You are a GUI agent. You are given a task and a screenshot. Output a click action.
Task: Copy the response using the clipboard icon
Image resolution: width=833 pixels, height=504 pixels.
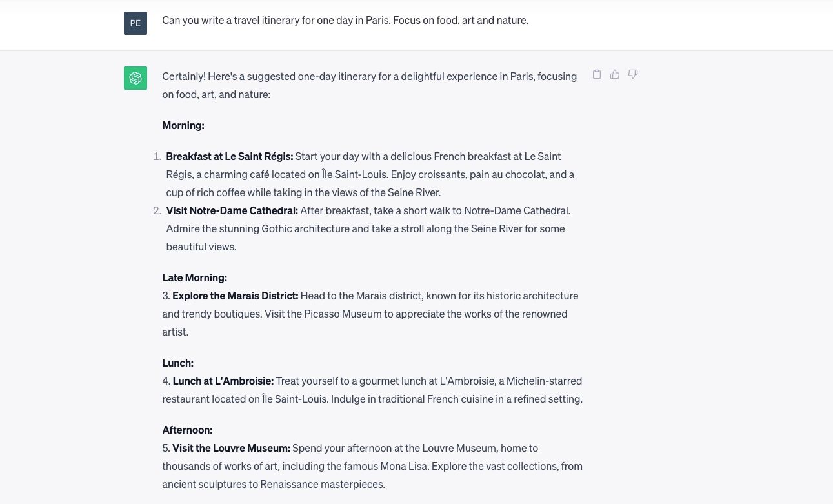tap(597, 75)
